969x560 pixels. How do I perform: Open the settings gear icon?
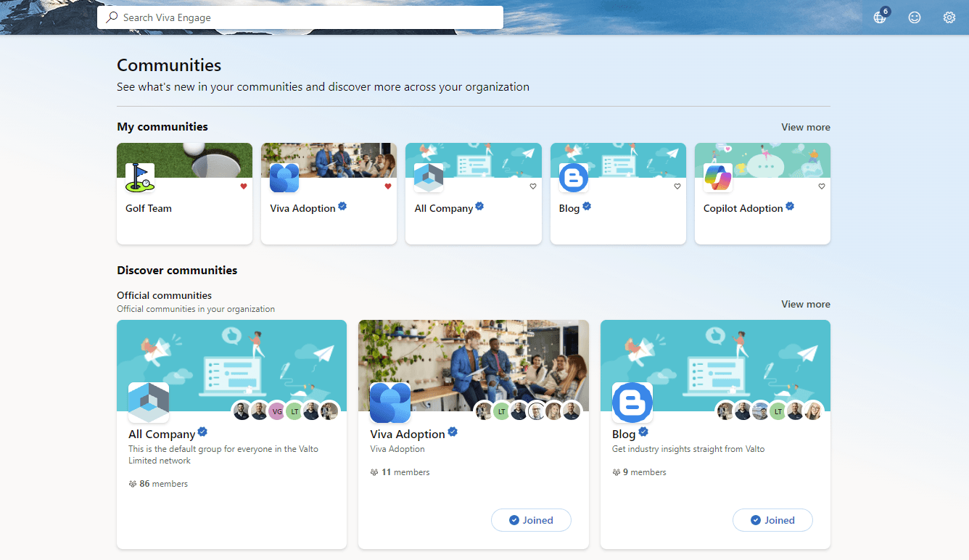tap(949, 17)
